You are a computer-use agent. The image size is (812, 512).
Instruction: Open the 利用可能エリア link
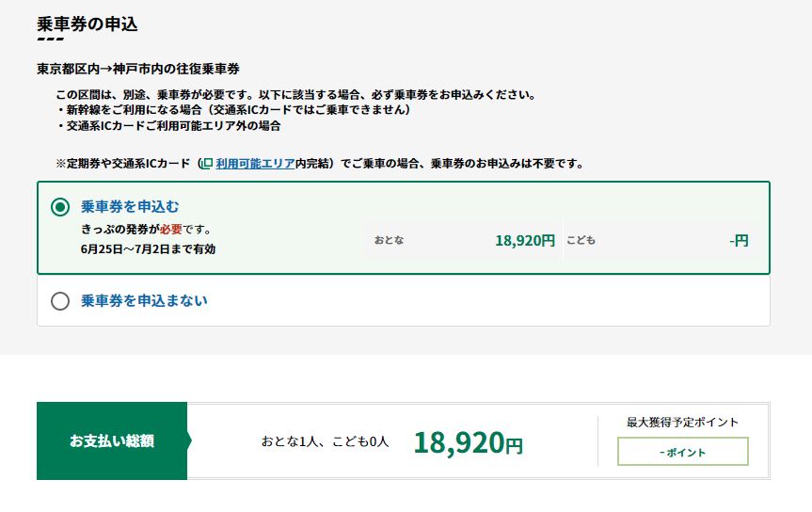tap(255, 164)
